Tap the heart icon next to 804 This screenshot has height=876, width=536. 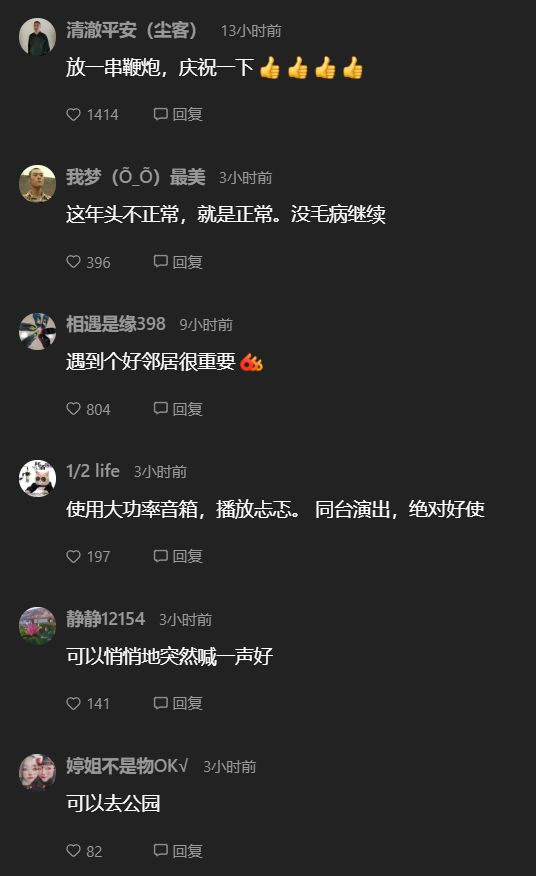73,409
